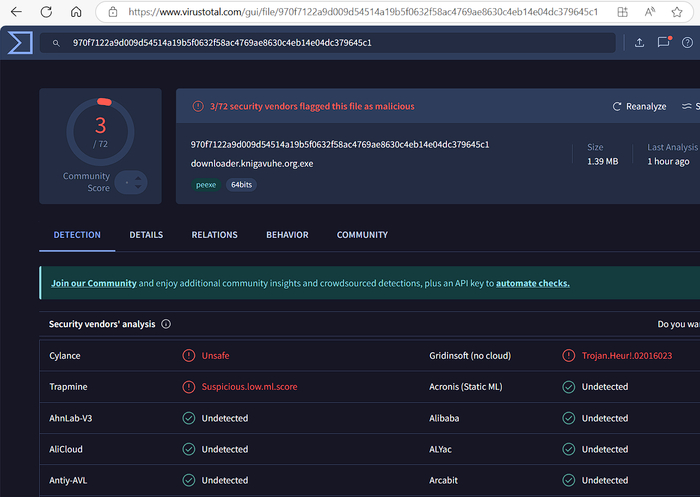Click the check icon in Antiy-AVL row
Image resolution: width=700 pixels, height=497 pixels.
point(189,480)
